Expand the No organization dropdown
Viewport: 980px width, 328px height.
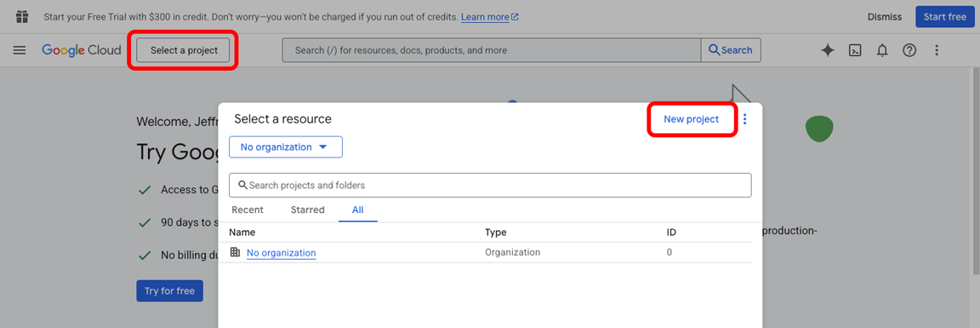point(286,147)
